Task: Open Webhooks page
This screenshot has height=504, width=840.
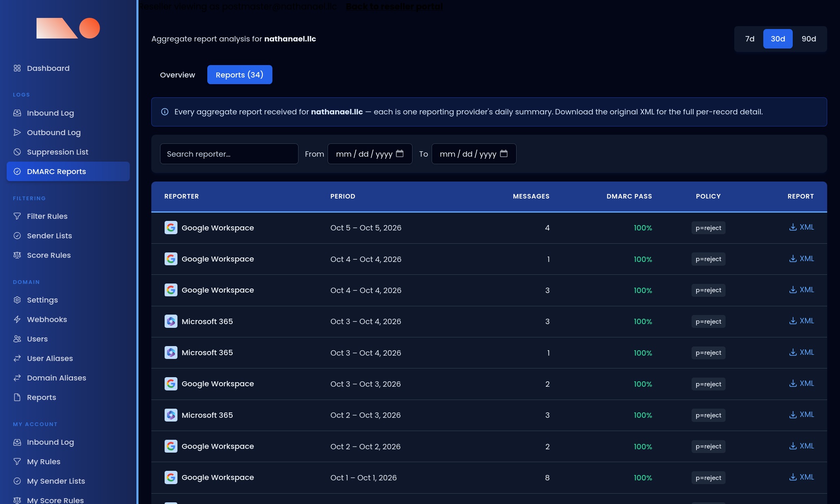Action: (68, 320)
